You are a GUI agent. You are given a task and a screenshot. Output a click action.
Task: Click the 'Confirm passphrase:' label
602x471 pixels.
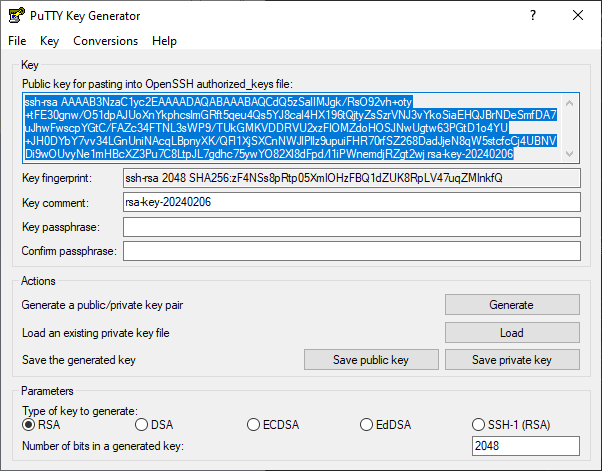point(69,251)
